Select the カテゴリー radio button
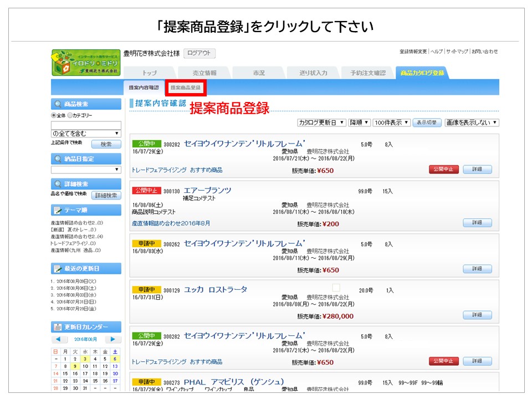Viewport: 532px width, 399px height. tap(70, 115)
